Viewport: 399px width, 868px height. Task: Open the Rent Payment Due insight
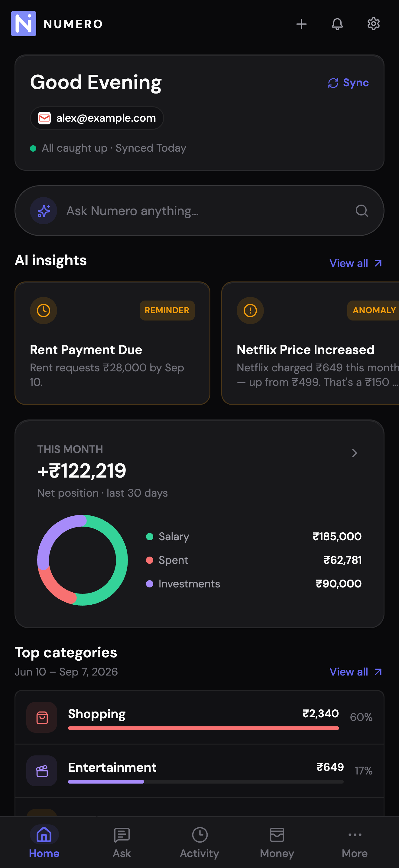[x=112, y=343]
